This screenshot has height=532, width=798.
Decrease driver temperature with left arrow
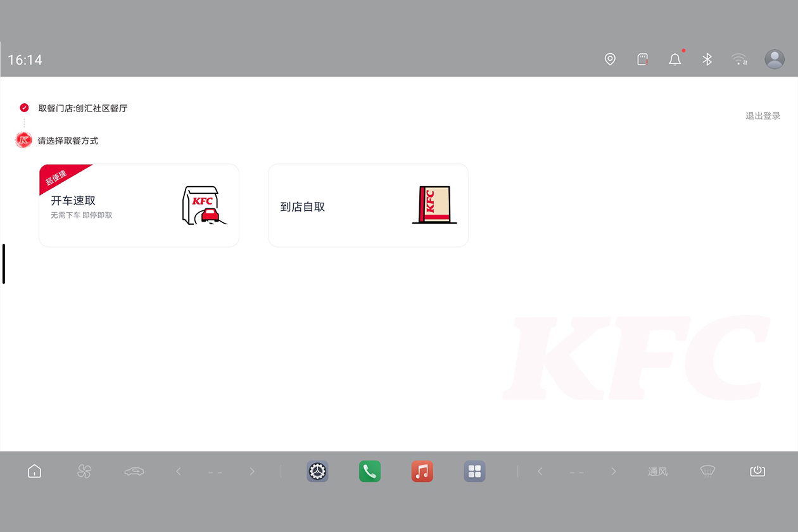pyautogui.click(x=179, y=471)
